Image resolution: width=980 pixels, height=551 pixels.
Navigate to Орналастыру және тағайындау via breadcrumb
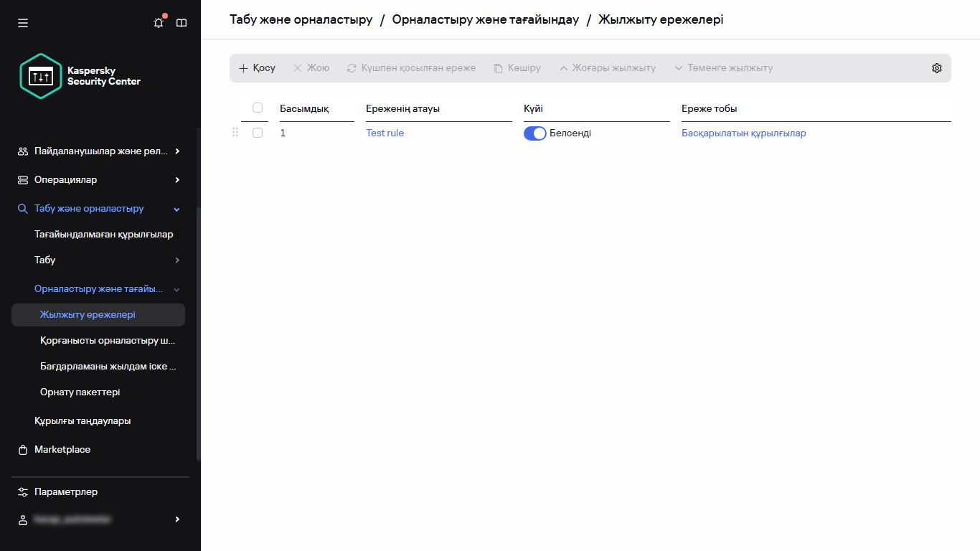point(484,19)
